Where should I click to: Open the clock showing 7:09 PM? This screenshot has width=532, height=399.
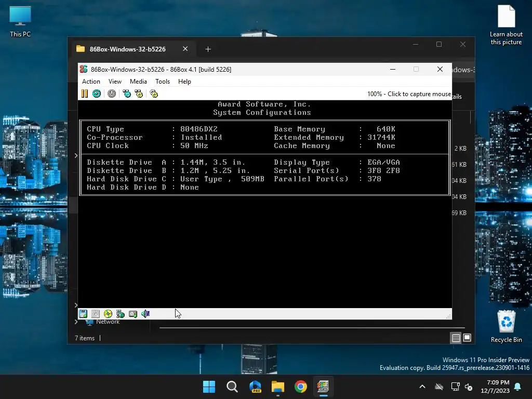495,387
